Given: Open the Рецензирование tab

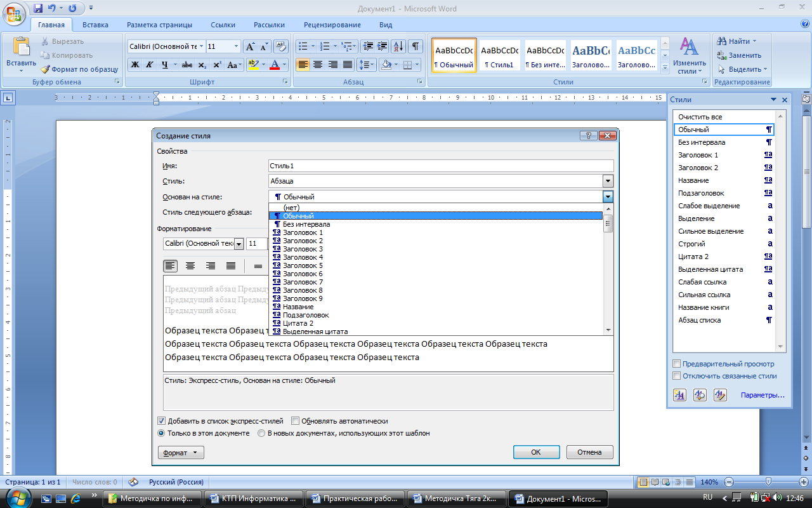Looking at the screenshot, I should (332, 25).
